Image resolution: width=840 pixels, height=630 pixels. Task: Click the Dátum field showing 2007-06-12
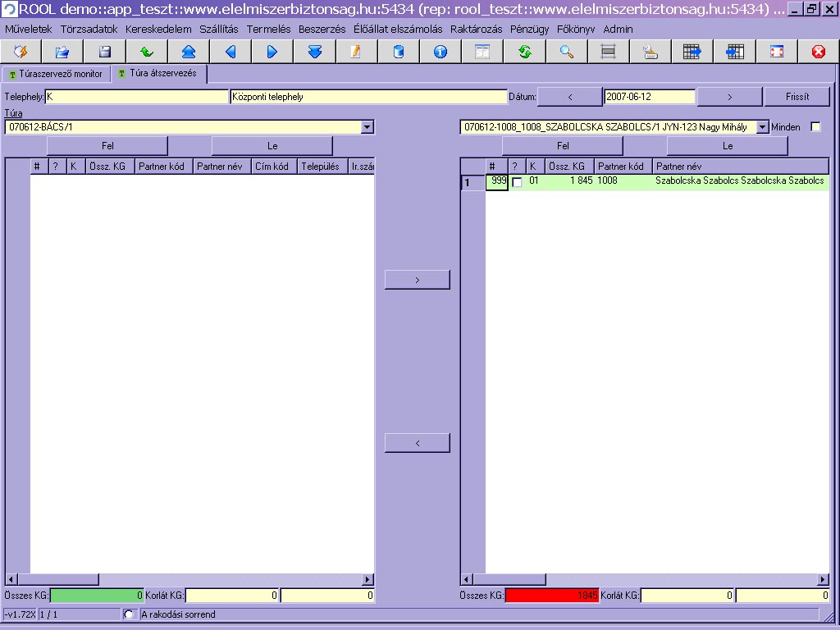[649, 97]
